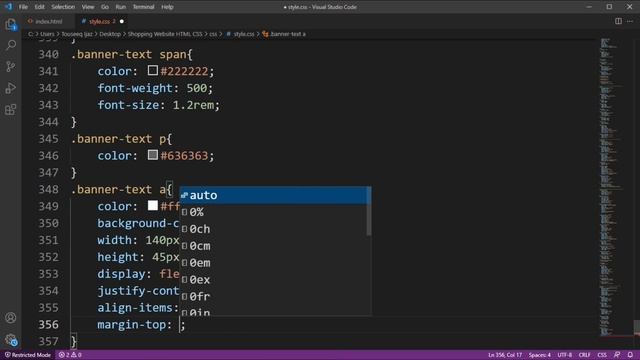The height and width of the screenshot is (360, 640).
Task: Click the Desktop breadcrumb
Action: coord(110,34)
